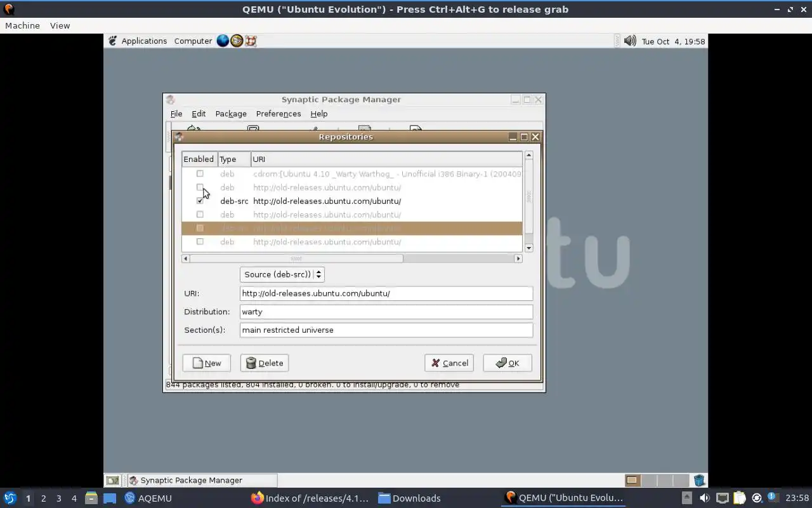Click the Distribution field containing warty
The image size is (812, 508).
(386, 312)
